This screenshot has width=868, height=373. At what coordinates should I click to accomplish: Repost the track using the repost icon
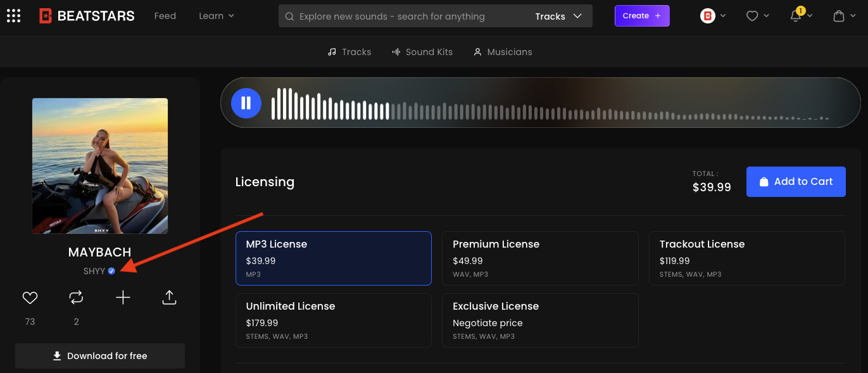pyautogui.click(x=76, y=298)
